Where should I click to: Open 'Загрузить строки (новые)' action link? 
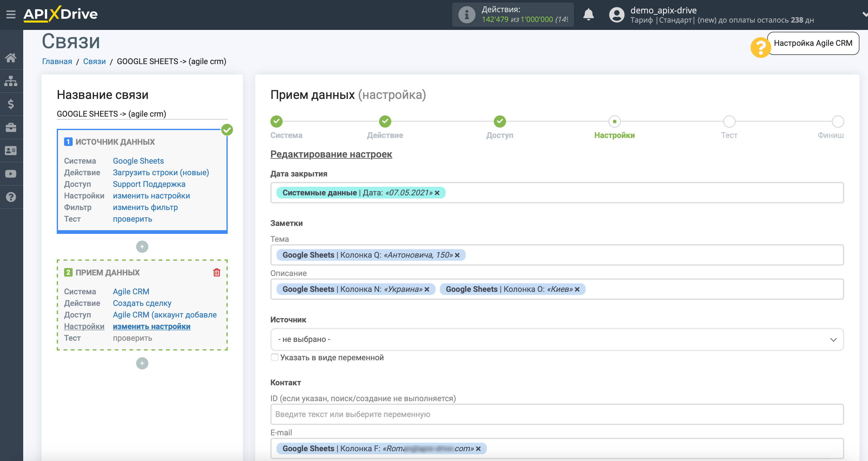161,172
